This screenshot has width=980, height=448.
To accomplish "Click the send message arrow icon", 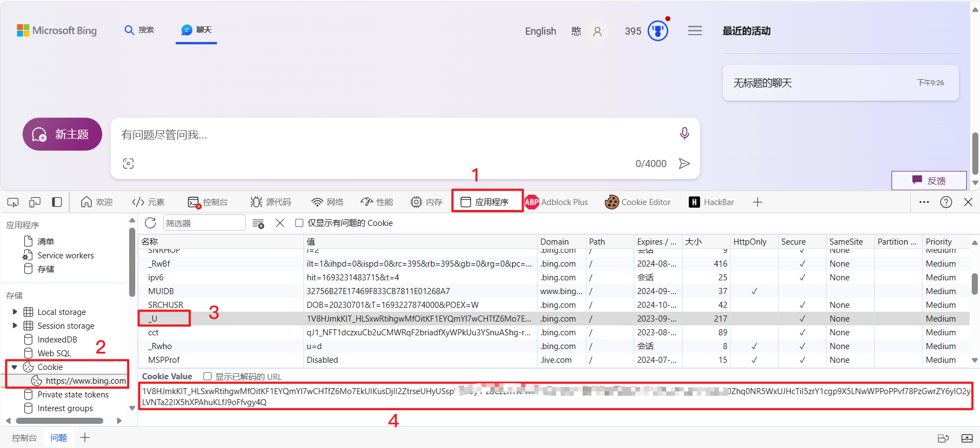I will 684,164.
